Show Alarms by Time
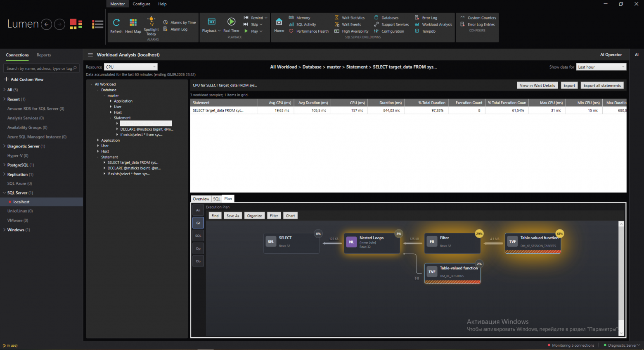 point(180,22)
